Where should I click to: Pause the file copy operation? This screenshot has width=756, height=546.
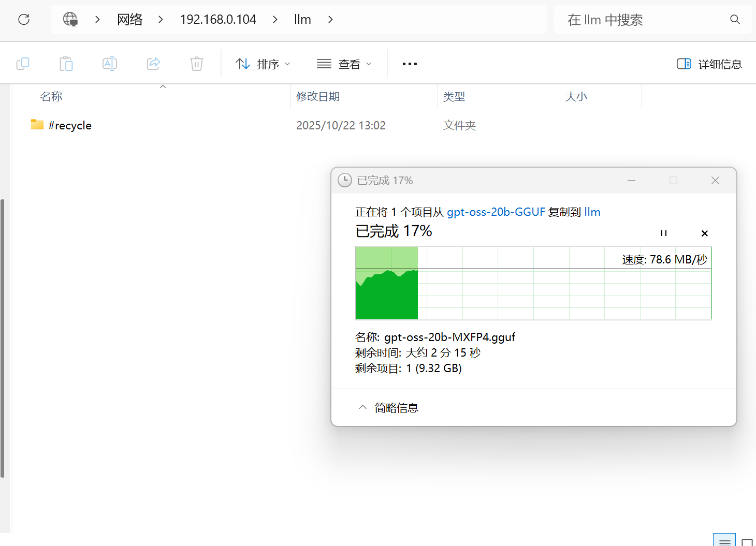pyautogui.click(x=664, y=233)
